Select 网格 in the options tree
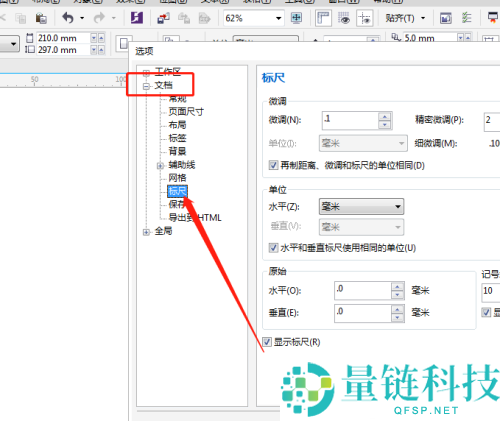This screenshot has width=500, height=421. tap(177, 178)
